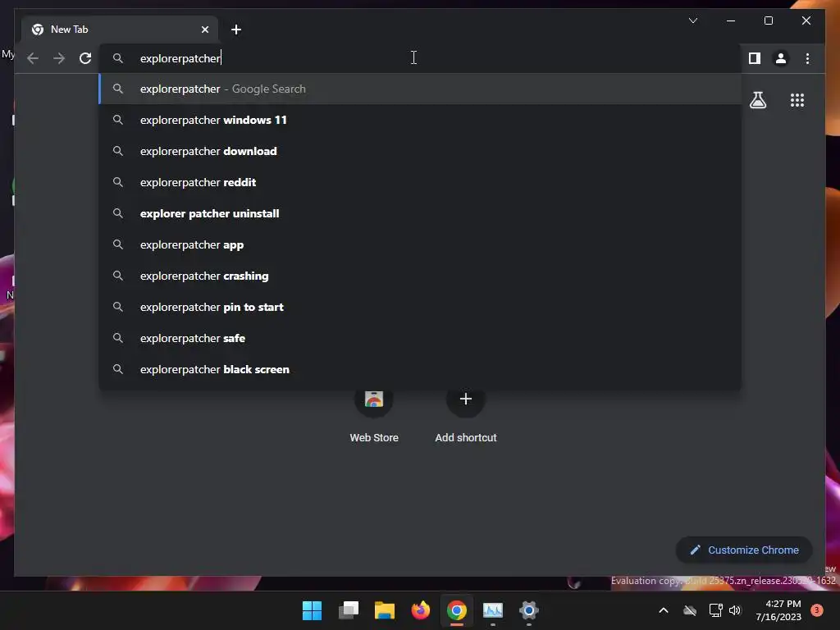Viewport: 840px width, 630px height.
Task: Open the volume tray icon
Action: coord(735,610)
